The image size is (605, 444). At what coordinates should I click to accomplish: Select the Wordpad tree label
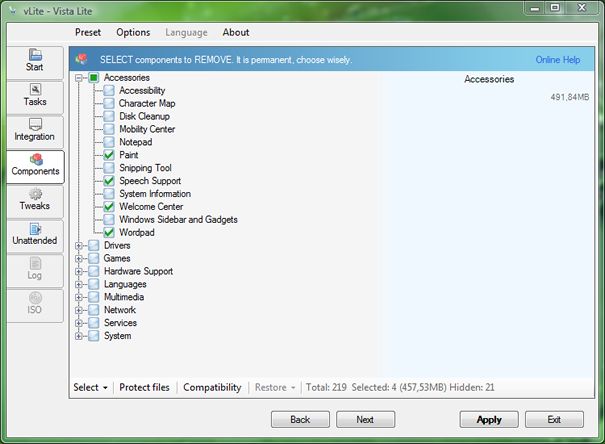pos(137,233)
